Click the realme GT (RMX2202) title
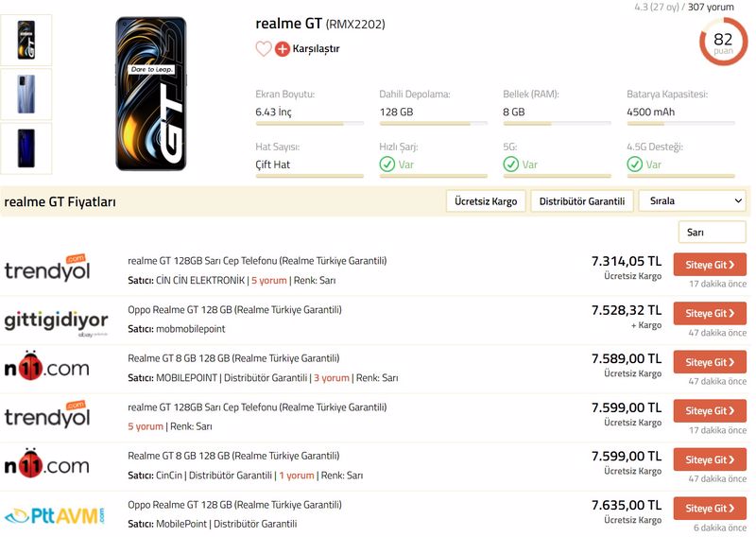The height and width of the screenshot is (537, 756). click(320, 24)
